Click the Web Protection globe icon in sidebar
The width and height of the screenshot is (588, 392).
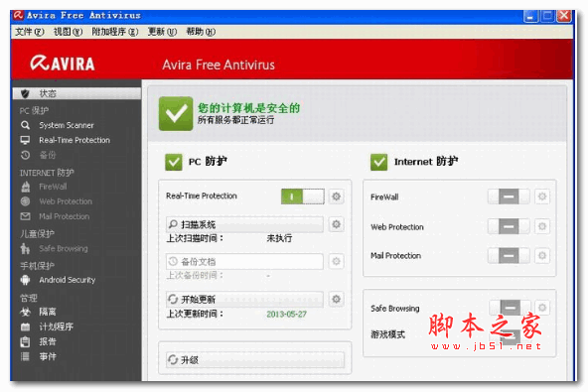[25, 201]
